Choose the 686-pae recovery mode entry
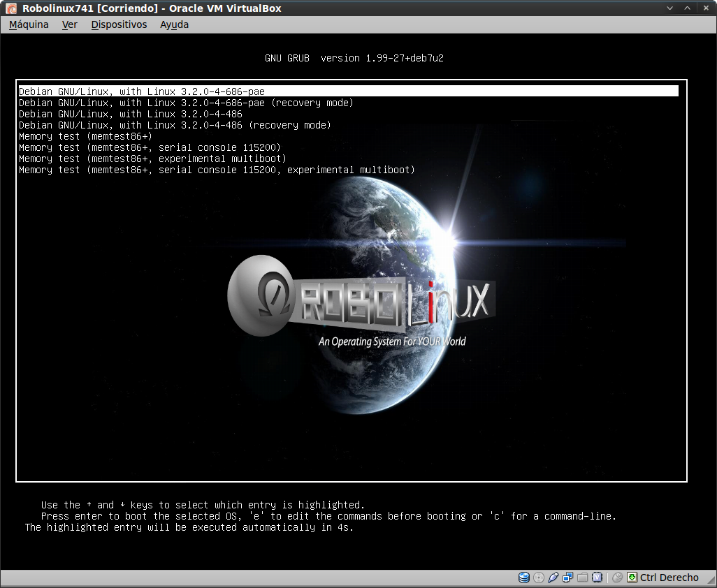The width and height of the screenshot is (717, 588). click(x=186, y=103)
